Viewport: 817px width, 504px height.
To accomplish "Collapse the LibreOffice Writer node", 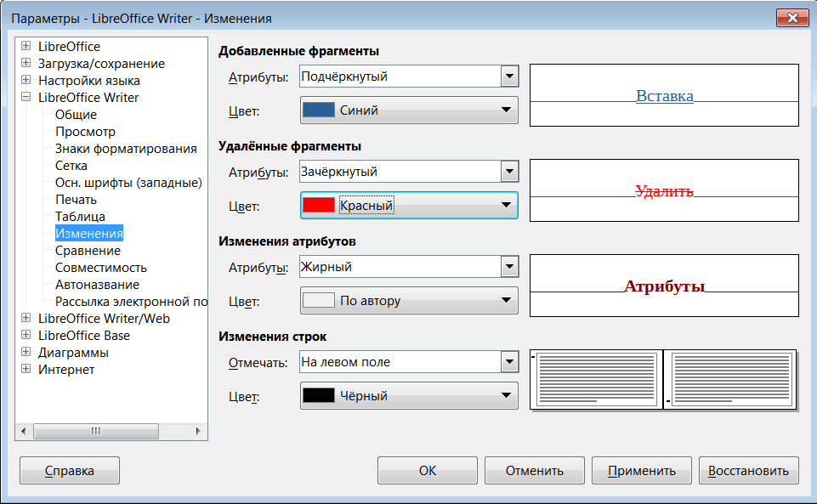I will click(26, 97).
